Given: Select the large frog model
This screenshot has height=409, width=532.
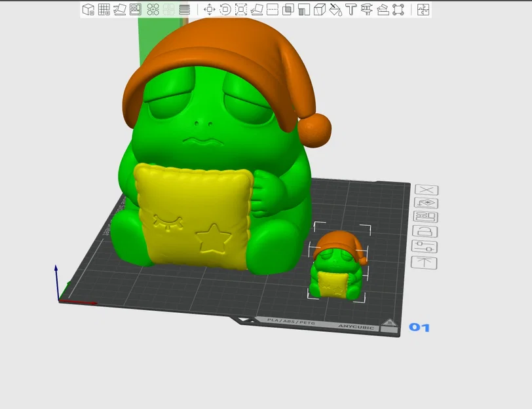Looking at the screenshot, I should click(217, 146).
